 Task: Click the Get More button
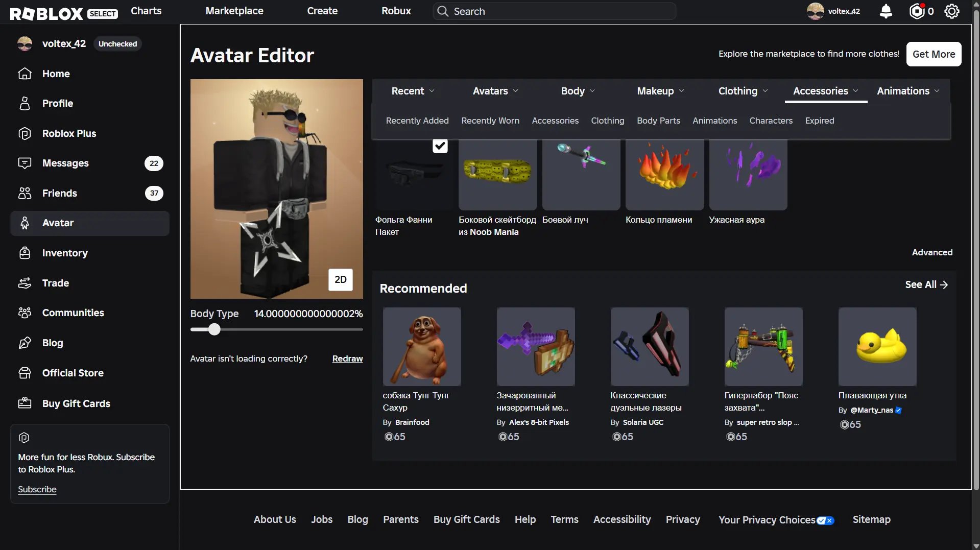tap(934, 54)
